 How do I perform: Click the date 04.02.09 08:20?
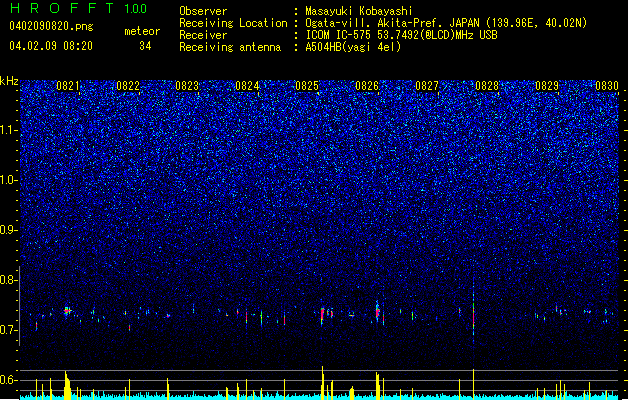(x=51, y=46)
